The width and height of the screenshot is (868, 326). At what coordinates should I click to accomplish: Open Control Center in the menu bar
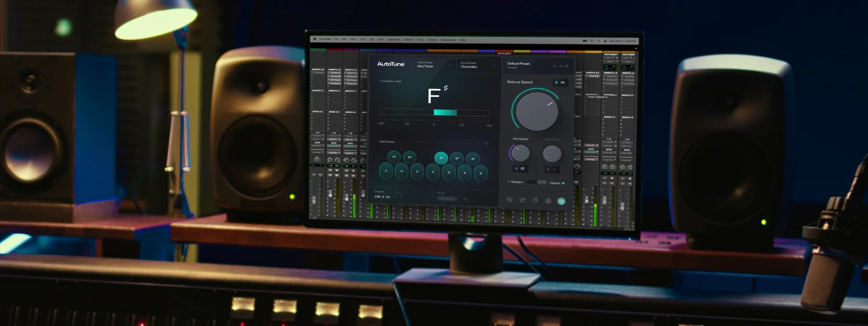tap(605, 41)
